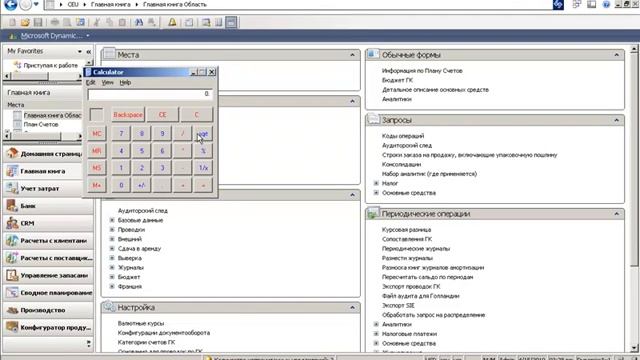The height and width of the screenshot is (360, 640).
Task: Collapse the Места section
Action: [x=352, y=55]
